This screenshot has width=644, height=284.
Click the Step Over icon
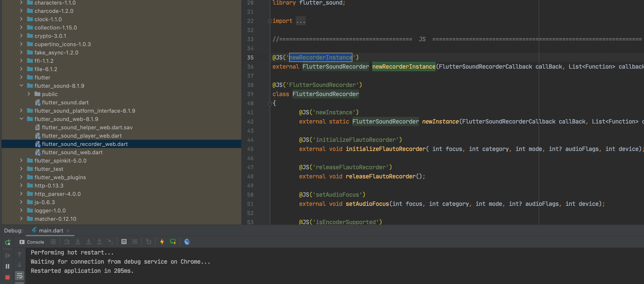pyautogui.click(x=67, y=242)
